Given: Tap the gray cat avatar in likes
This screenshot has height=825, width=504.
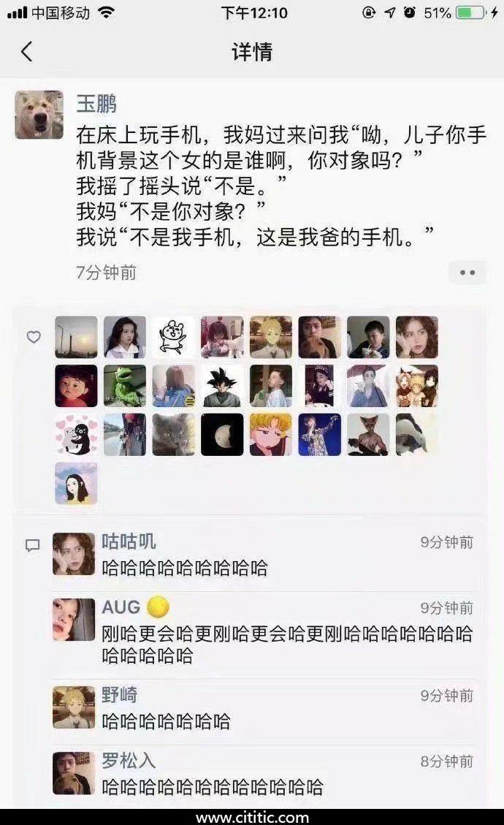Looking at the screenshot, I should point(174,435).
